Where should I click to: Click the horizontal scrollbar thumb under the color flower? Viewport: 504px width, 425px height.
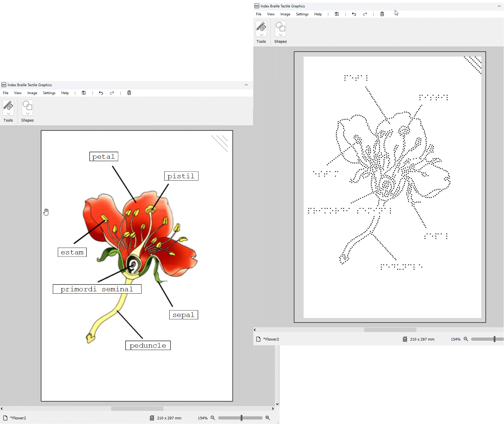point(137,408)
